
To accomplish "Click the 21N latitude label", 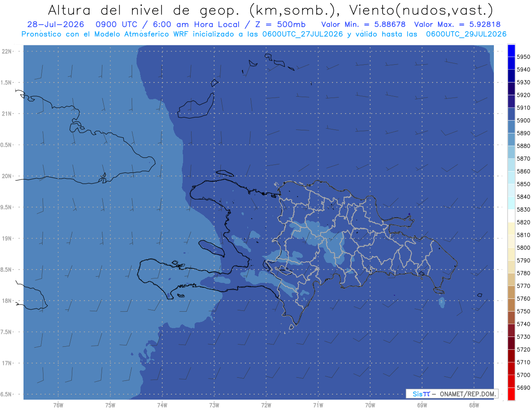I will 7,114.
